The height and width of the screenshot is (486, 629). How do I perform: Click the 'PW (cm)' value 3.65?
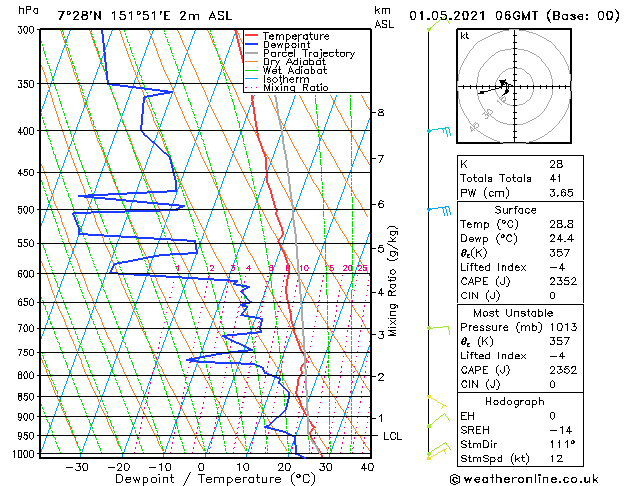tap(561, 192)
